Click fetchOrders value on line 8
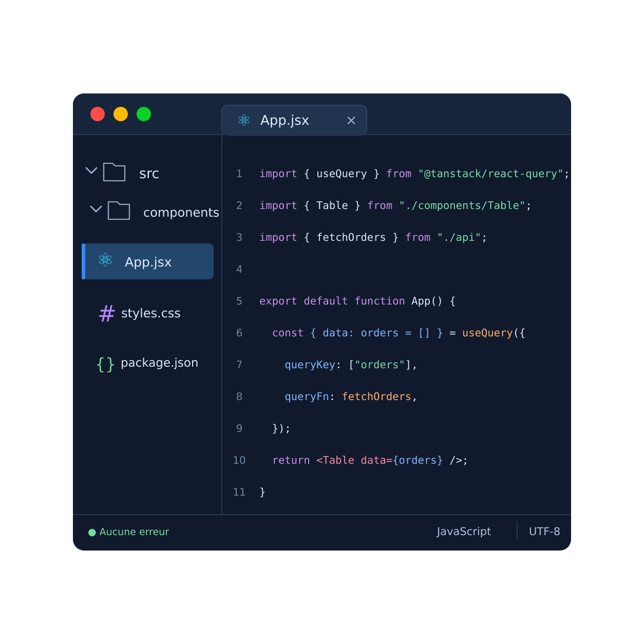 (x=376, y=396)
